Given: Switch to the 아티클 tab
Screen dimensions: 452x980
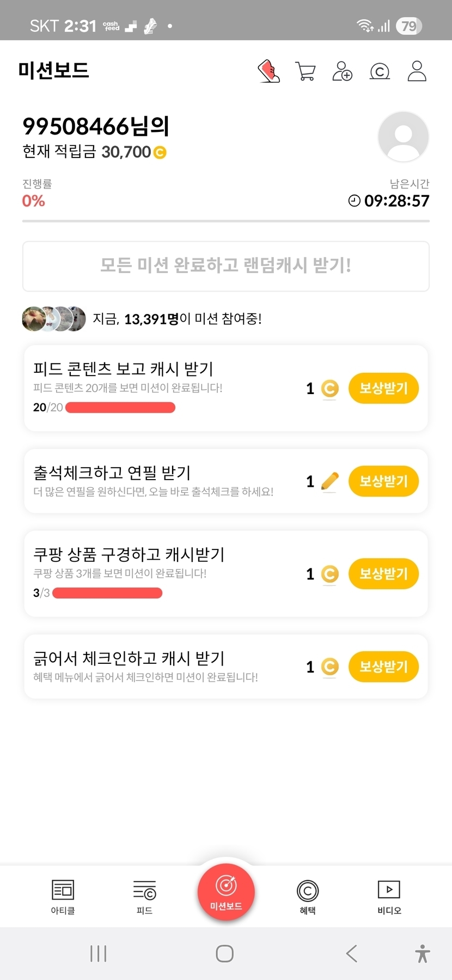Looking at the screenshot, I should coord(63,897).
